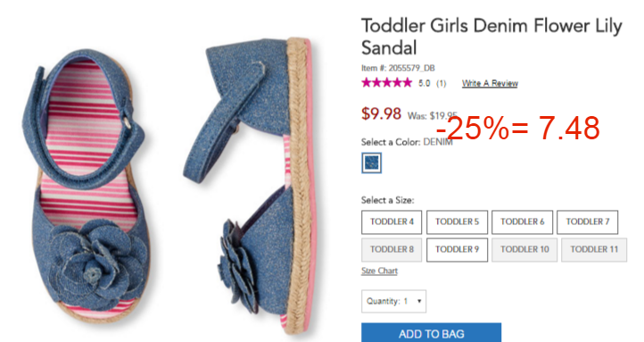Open the Quantity dropdown
Image resolution: width=644 pixels, height=342 pixels.
click(x=393, y=301)
